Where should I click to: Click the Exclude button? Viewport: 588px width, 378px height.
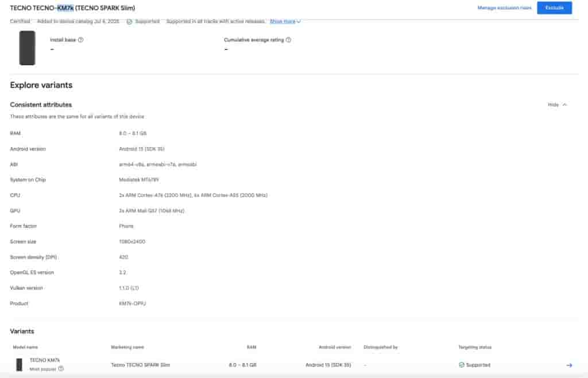point(554,8)
